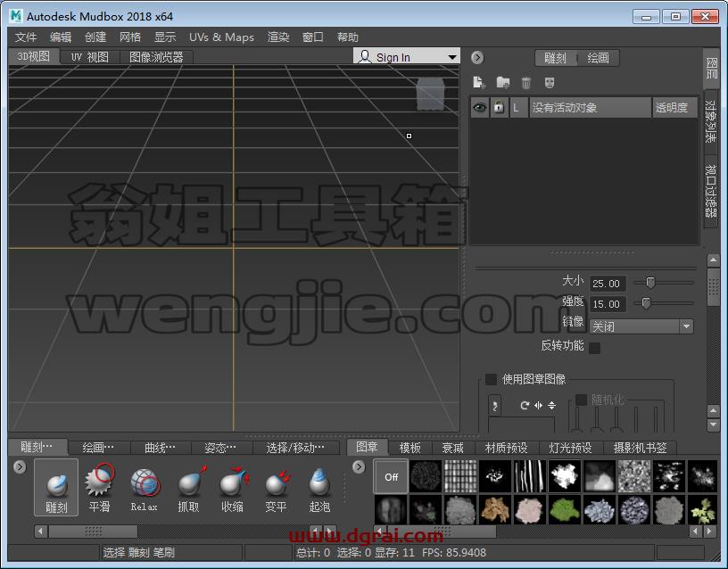The width and height of the screenshot is (728, 569).
Task: Expand the stamp tray arrow button
Action: point(359,466)
